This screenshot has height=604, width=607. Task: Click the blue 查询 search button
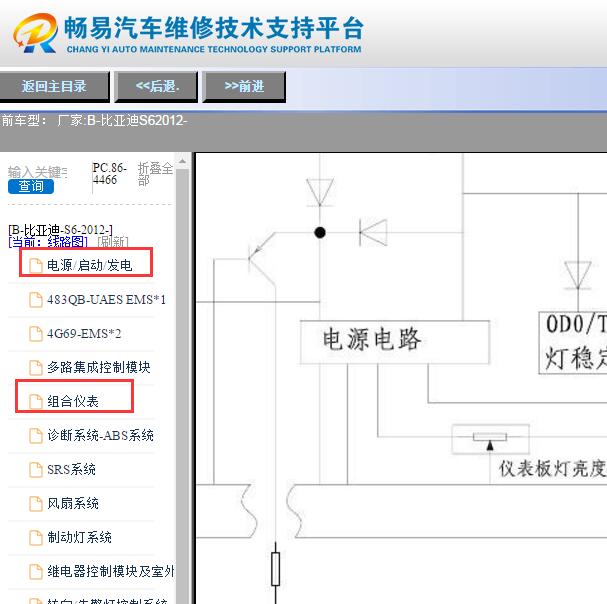point(31,186)
